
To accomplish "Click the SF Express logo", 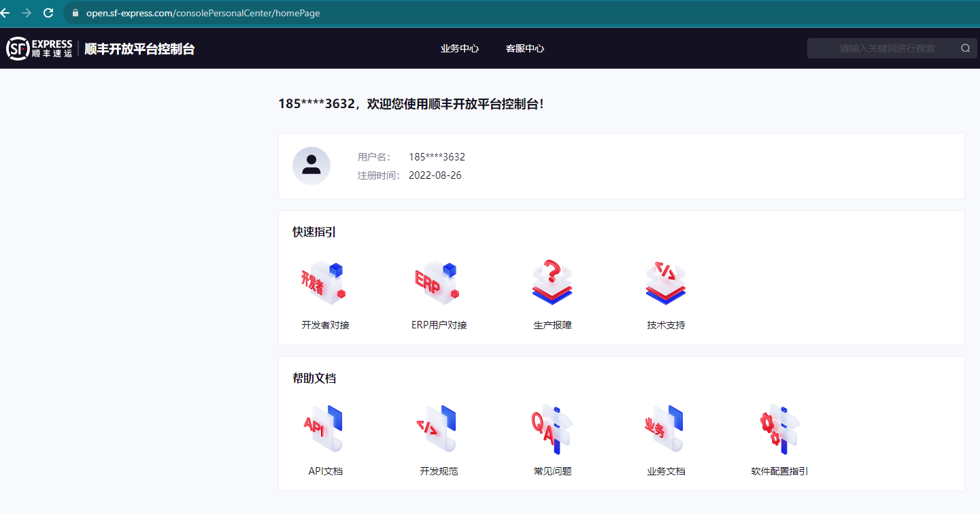I will [39, 48].
